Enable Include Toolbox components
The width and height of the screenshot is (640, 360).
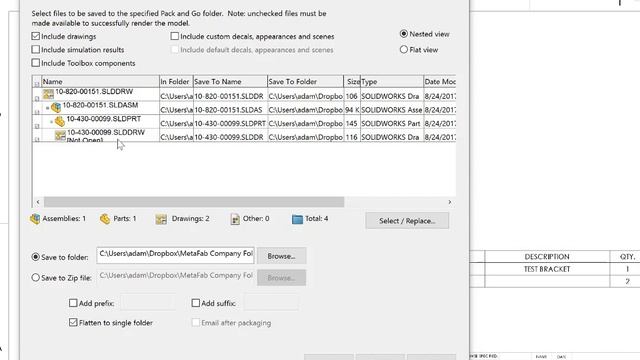pos(36,63)
